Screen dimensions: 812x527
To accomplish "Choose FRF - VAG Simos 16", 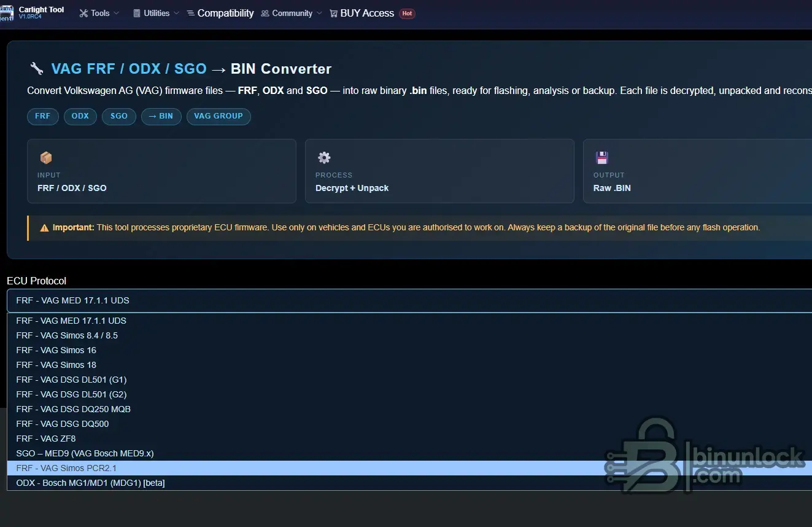I will 409,350.
